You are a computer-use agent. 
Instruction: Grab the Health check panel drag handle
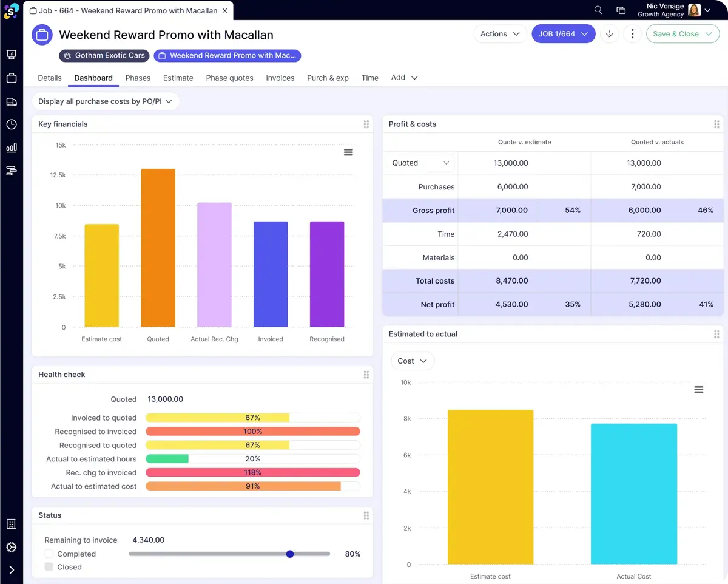(x=366, y=375)
